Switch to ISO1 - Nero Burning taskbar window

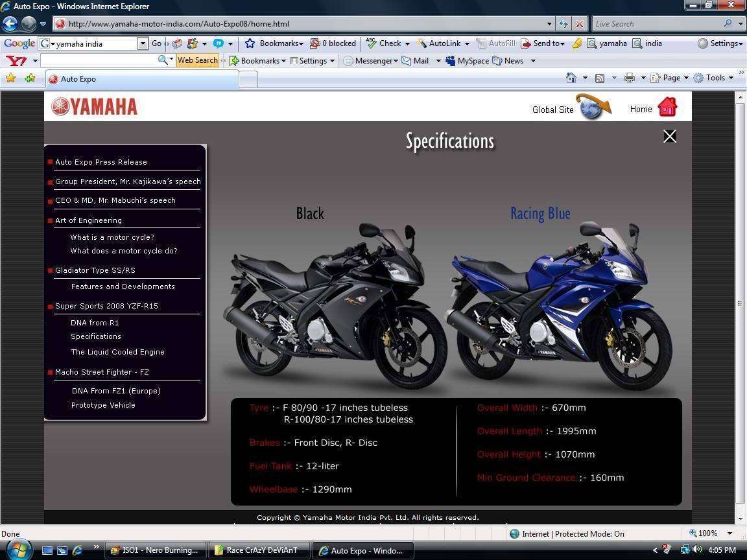[156, 550]
